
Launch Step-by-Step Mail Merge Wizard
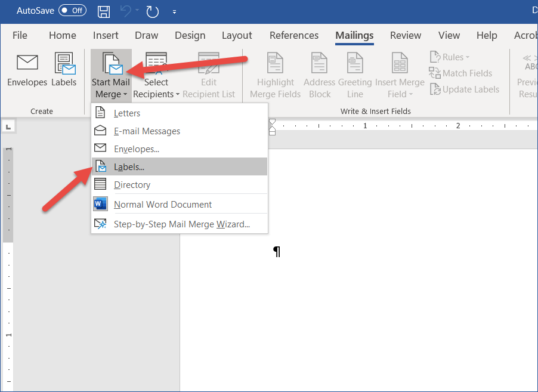[180, 224]
